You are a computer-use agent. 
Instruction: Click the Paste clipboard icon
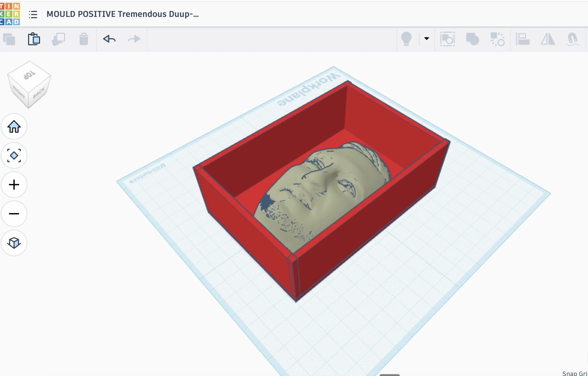tap(34, 39)
